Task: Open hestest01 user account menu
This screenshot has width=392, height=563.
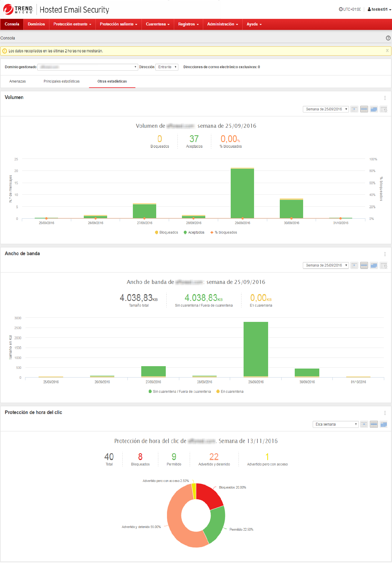Action: 379,9
